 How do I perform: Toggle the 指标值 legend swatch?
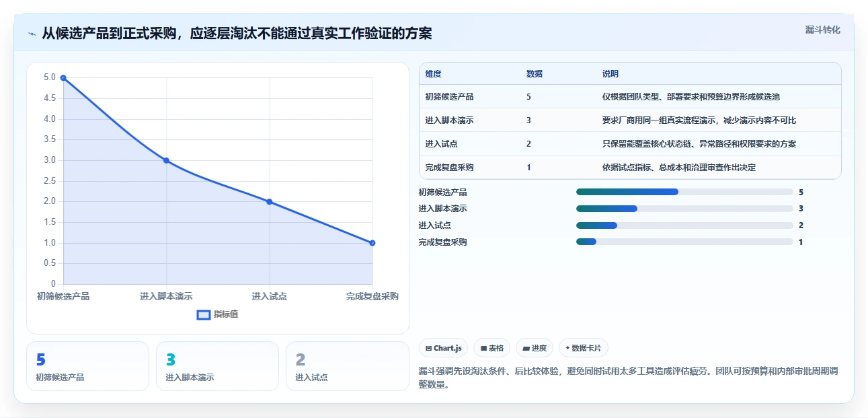pos(203,315)
